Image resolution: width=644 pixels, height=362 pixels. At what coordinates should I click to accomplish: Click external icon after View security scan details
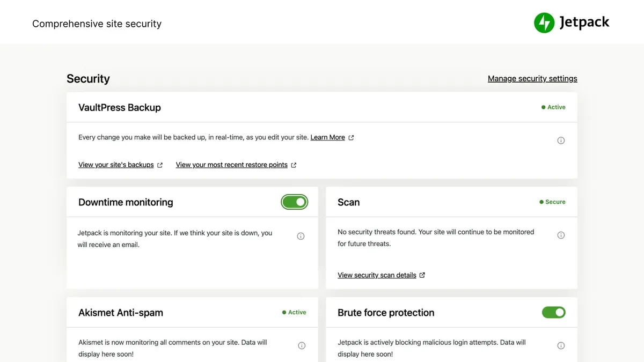[x=422, y=275]
